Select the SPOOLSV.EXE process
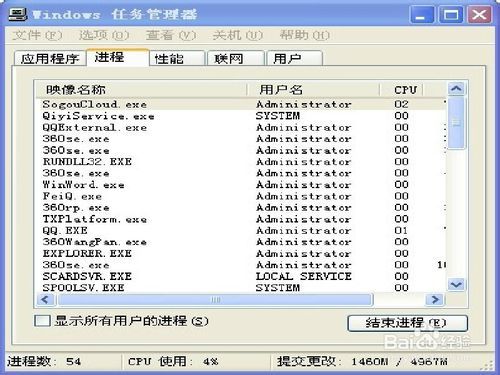500x375 pixels. coord(241,288)
